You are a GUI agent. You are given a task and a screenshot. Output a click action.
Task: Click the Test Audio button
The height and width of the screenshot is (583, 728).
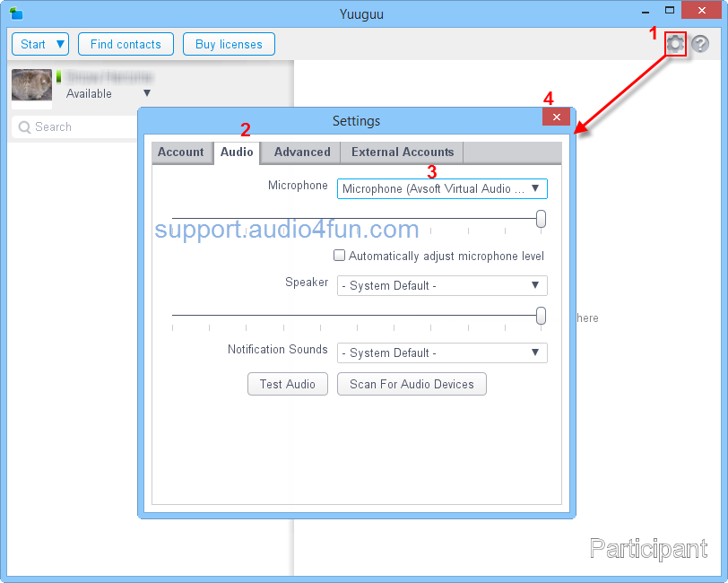click(288, 384)
